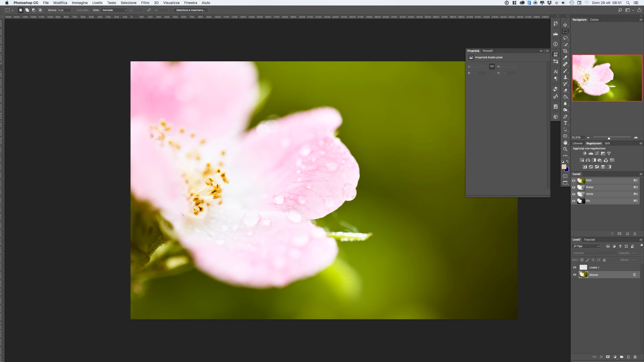Viewport: 644px width, 362px height.
Task: Select the Hand tool
Action: [x=565, y=143]
